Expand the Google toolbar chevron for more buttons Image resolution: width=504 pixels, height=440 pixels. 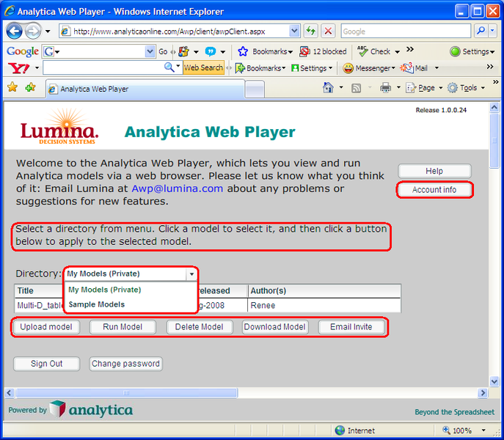click(x=409, y=49)
